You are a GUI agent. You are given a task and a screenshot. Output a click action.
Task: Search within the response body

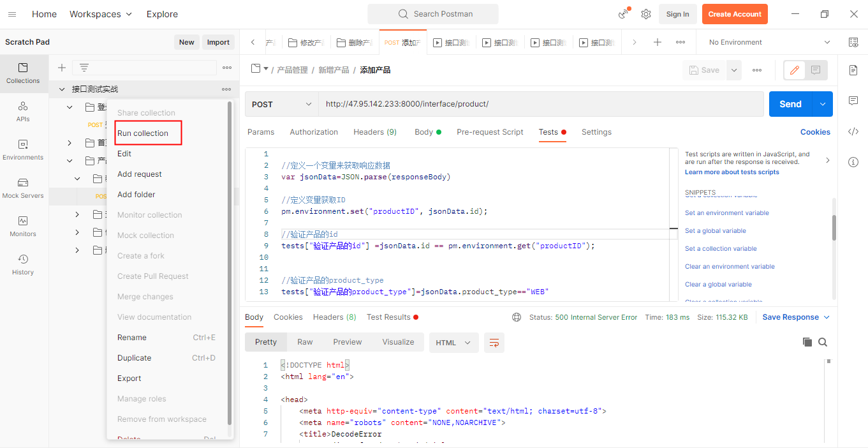tap(823, 342)
